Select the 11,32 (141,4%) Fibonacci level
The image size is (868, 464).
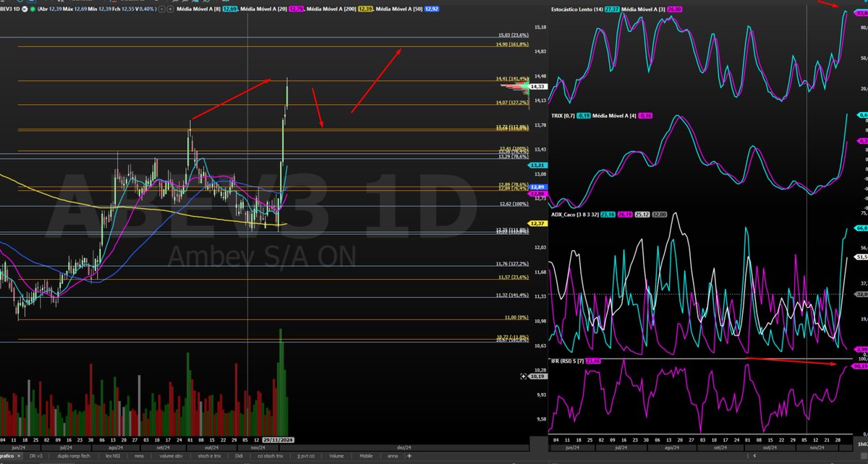click(513, 295)
